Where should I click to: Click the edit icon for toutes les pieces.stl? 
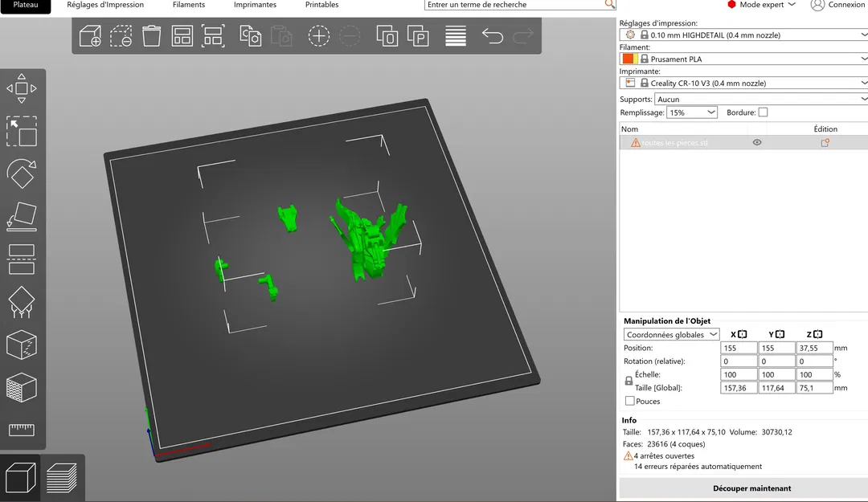[825, 143]
